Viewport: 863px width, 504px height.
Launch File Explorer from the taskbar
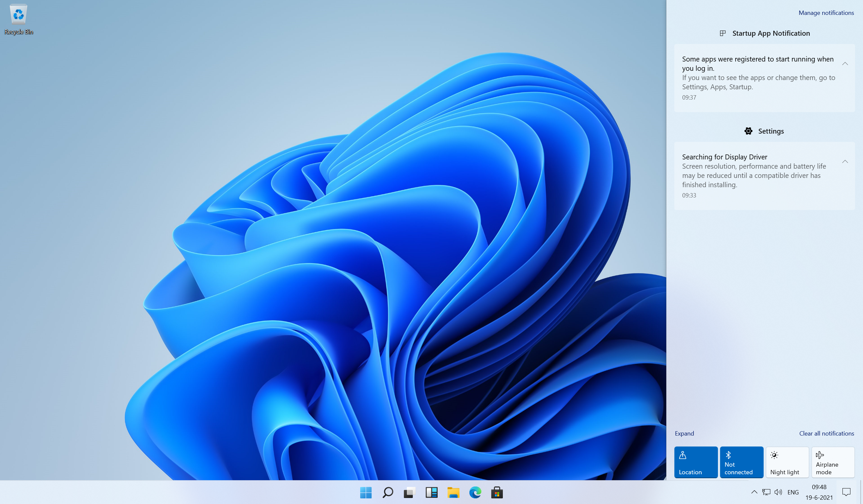(x=453, y=492)
